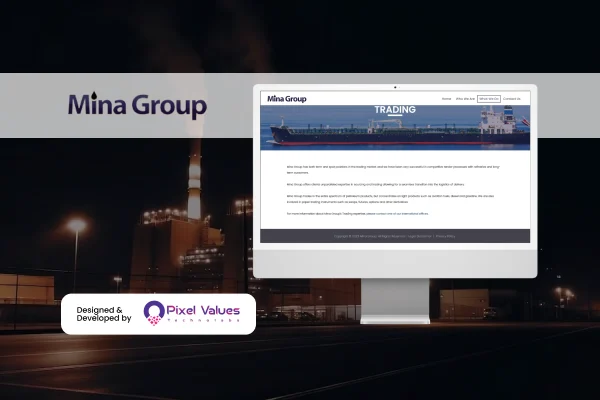
Task: Click the TRADING banner heading
Action: (x=394, y=110)
